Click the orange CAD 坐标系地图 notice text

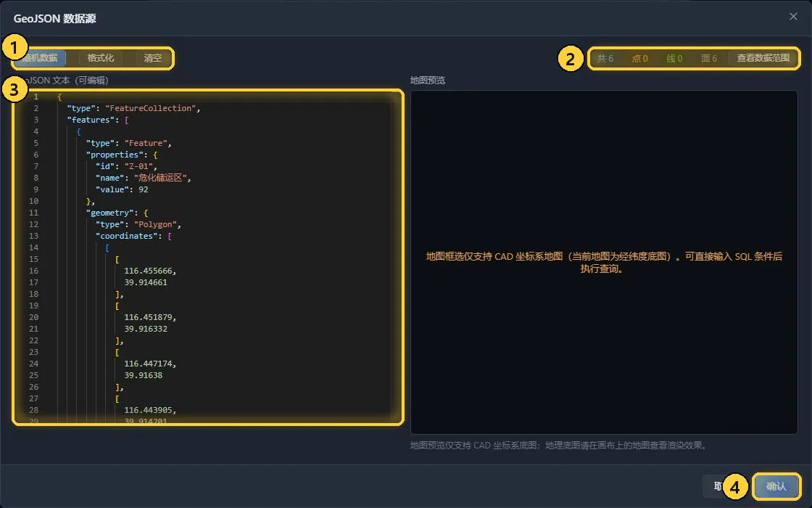604,262
